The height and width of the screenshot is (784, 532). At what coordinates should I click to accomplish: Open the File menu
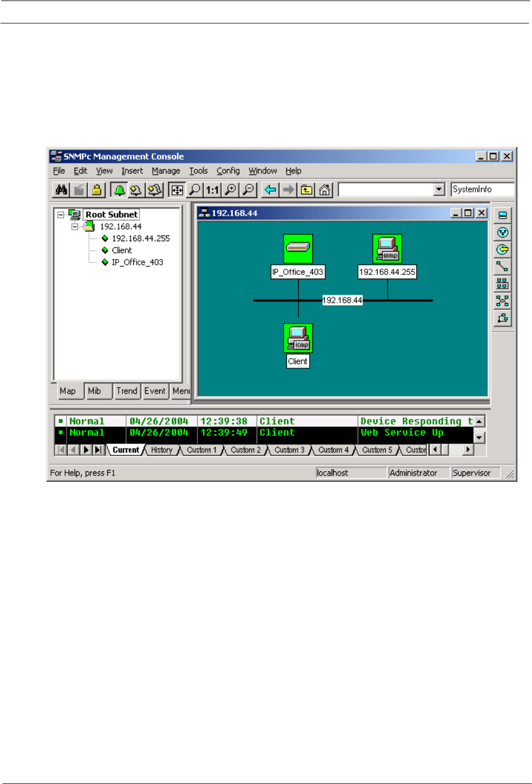point(59,171)
